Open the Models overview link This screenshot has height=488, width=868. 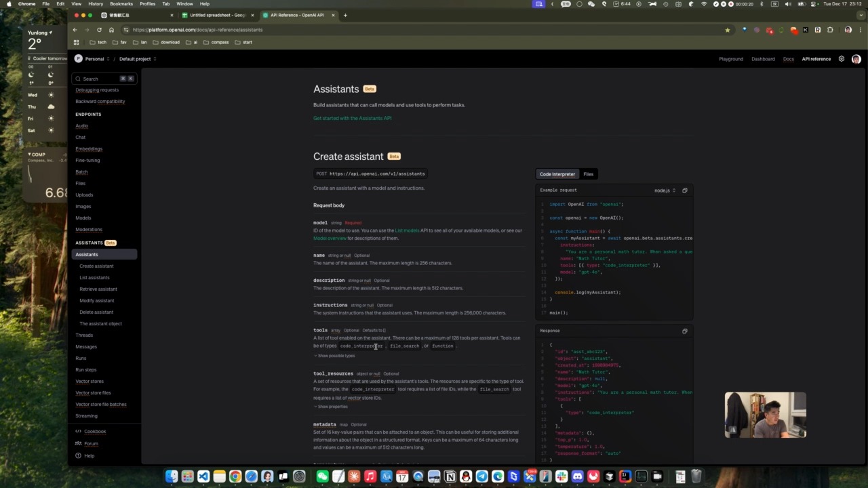click(x=330, y=239)
